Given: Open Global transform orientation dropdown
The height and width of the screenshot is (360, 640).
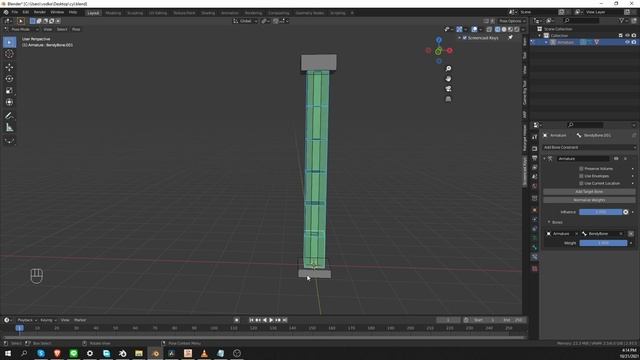Looking at the screenshot, I should [x=245, y=21].
